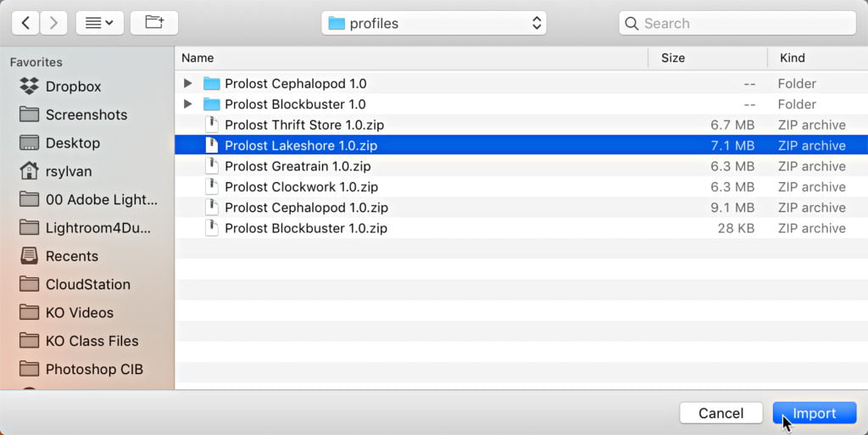Expand the Prolost Blockbuster 1.0 folder

point(188,104)
